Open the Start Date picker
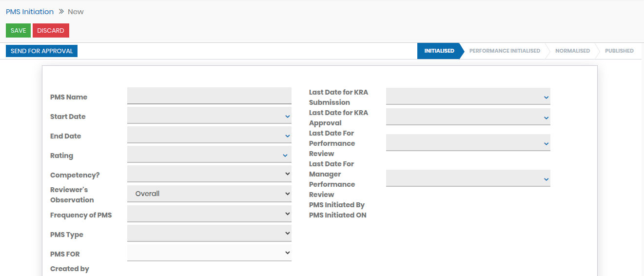 point(209,116)
